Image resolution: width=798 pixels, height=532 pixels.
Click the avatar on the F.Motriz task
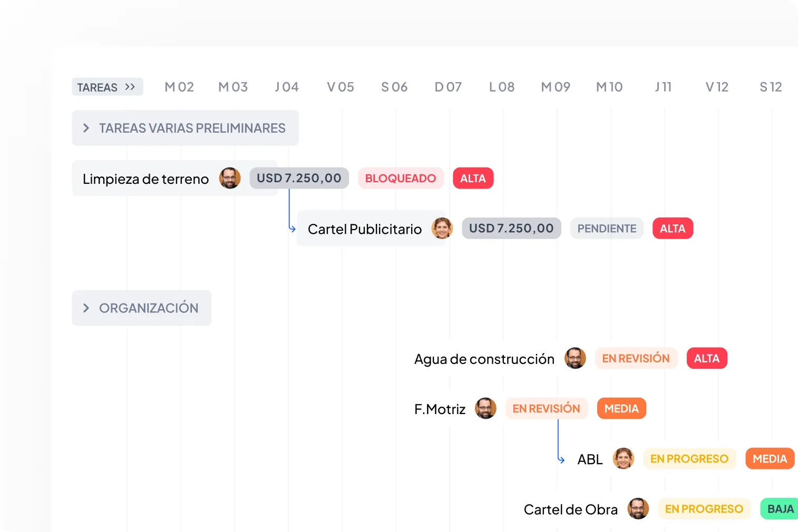(485, 408)
